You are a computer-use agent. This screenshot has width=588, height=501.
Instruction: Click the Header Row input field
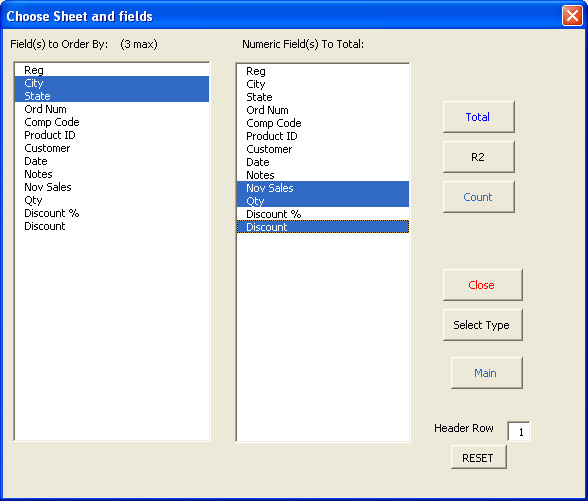coord(519,432)
